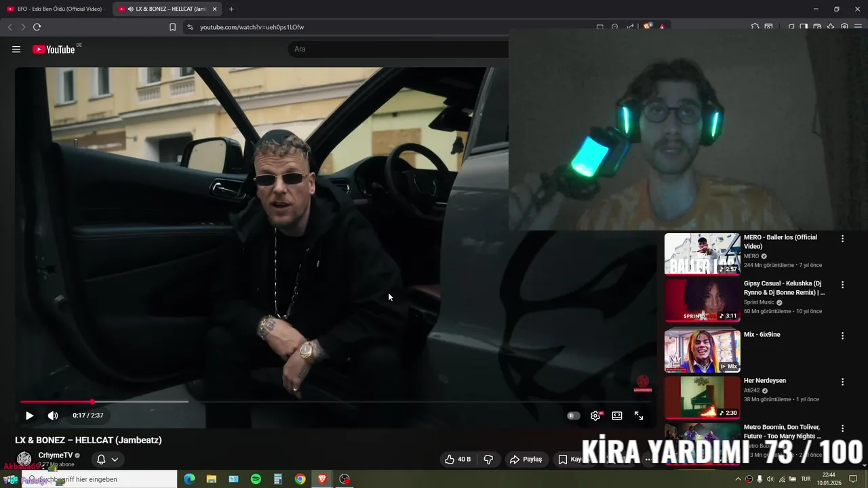Open the video player settings gear
This screenshot has height=488, width=868.
[x=595, y=415]
